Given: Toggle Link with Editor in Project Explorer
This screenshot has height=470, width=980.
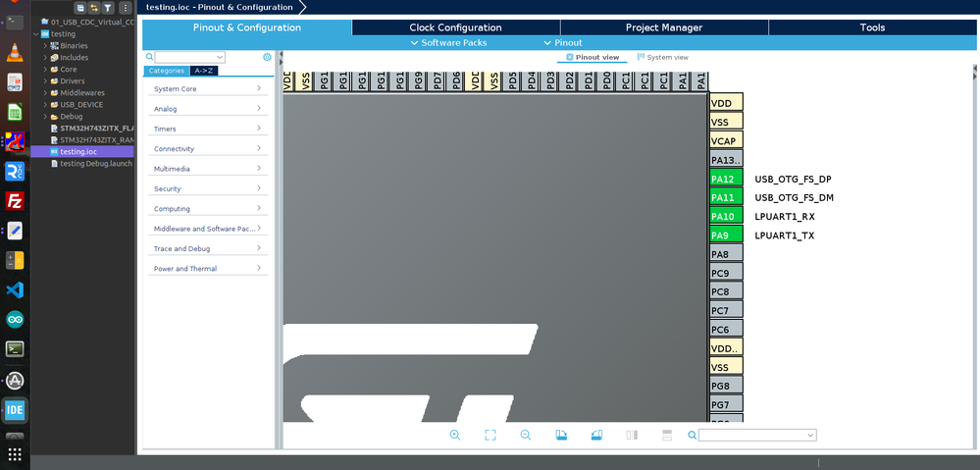Looking at the screenshot, I should coord(94,8).
